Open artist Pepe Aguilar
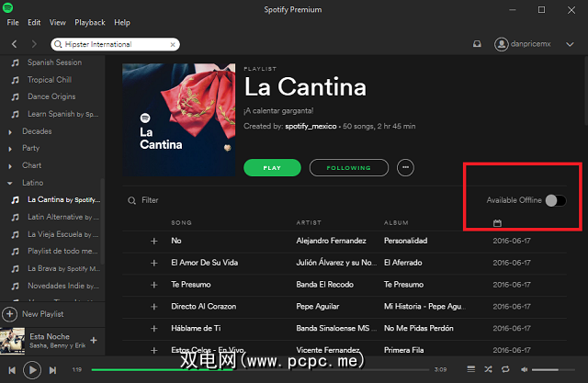The height and width of the screenshot is (383, 588). click(318, 306)
